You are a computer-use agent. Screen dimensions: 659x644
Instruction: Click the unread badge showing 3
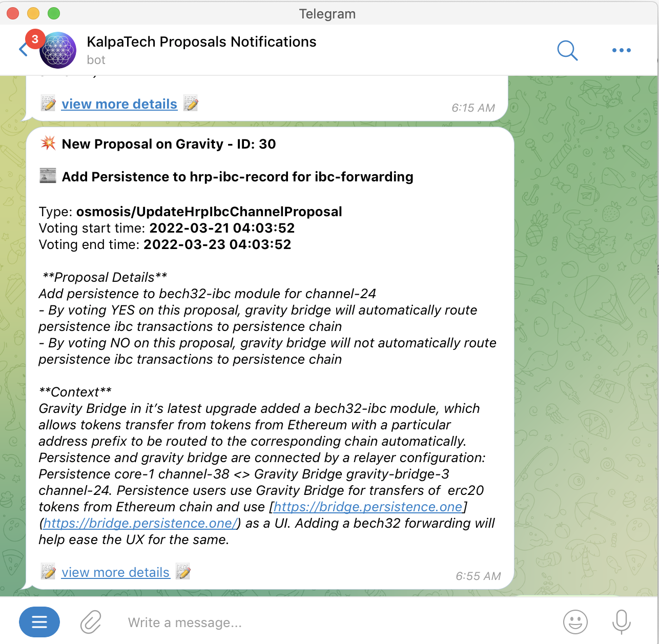(35, 39)
